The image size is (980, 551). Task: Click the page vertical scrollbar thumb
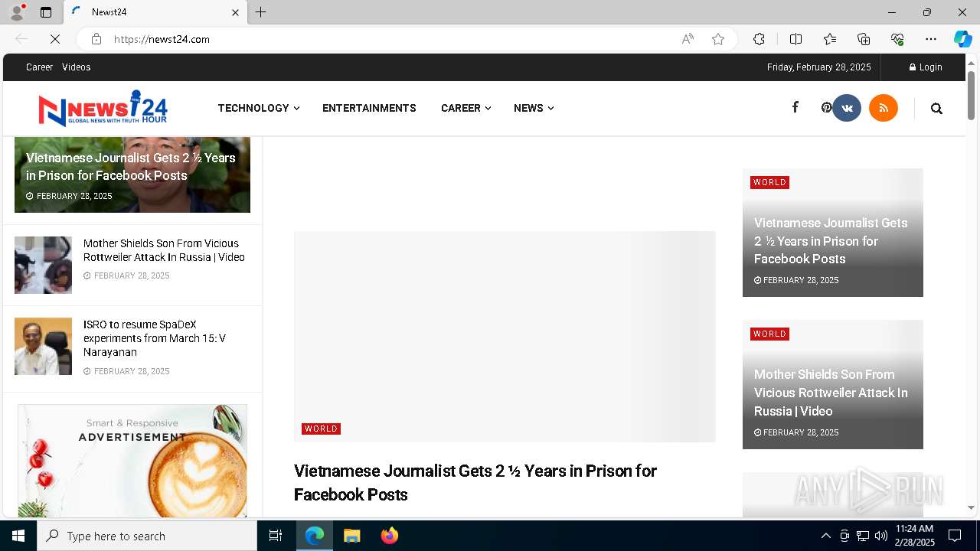pos(972,96)
